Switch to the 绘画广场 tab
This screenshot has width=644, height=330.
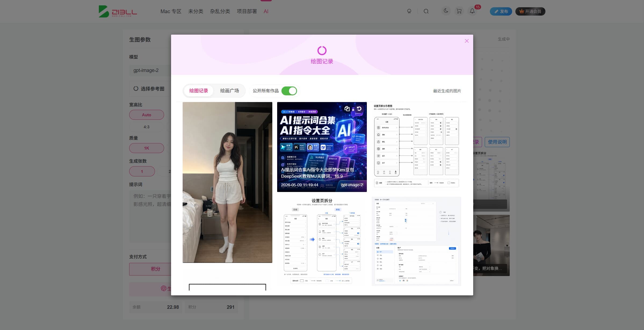click(230, 91)
